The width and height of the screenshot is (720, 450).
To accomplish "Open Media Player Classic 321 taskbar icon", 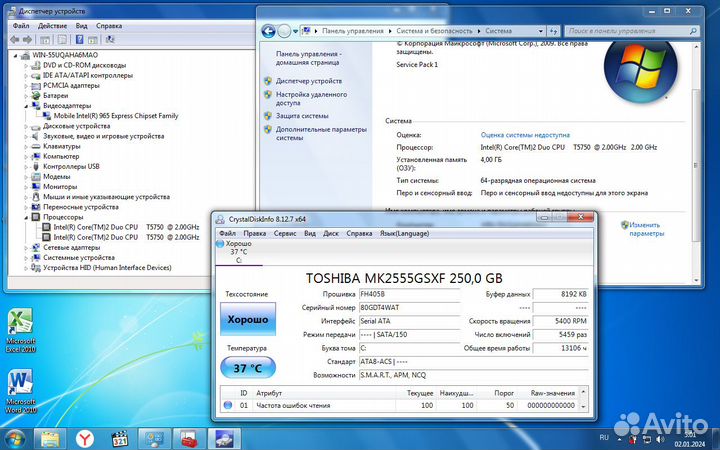I will (120, 439).
